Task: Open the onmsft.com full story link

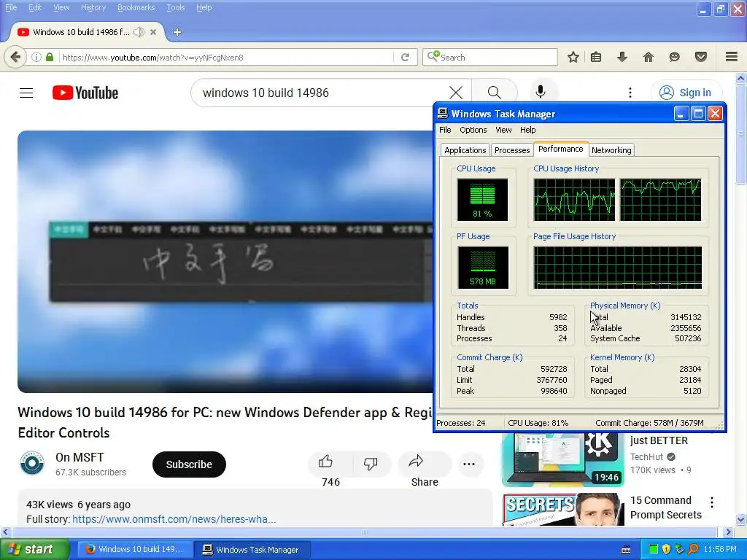Action: click(174, 519)
